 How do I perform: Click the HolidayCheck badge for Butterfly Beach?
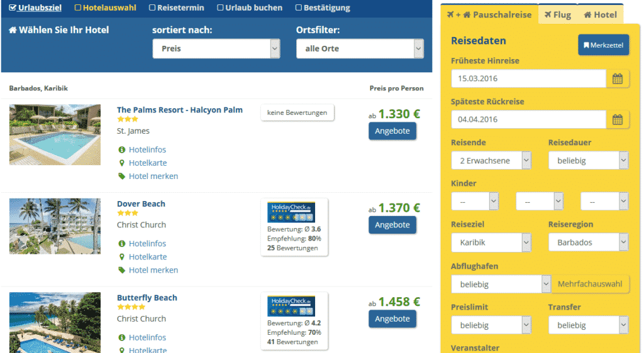291,306
